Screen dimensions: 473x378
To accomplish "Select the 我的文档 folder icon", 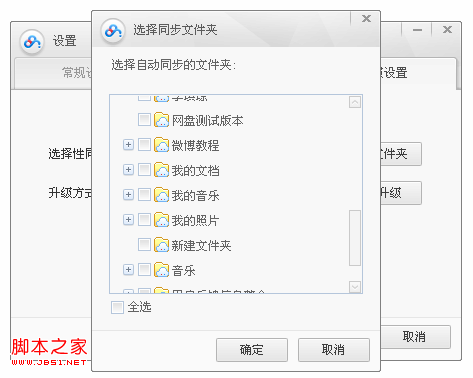I will 162,170.
